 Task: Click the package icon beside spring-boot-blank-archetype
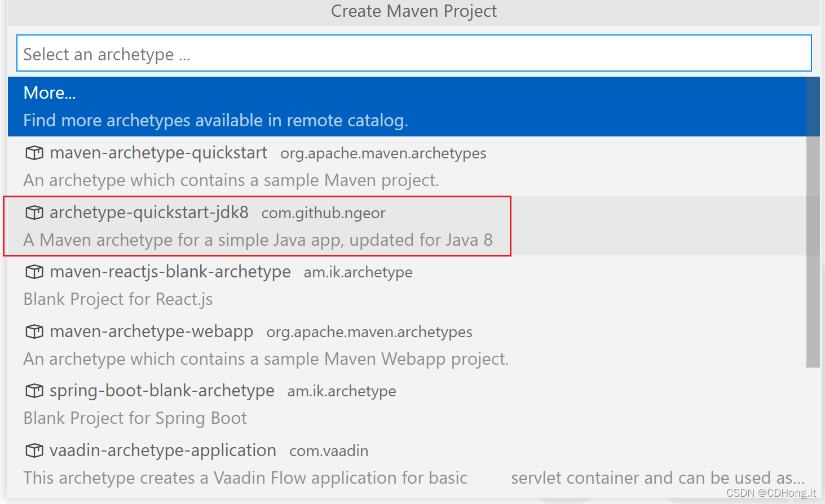(34, 391)
